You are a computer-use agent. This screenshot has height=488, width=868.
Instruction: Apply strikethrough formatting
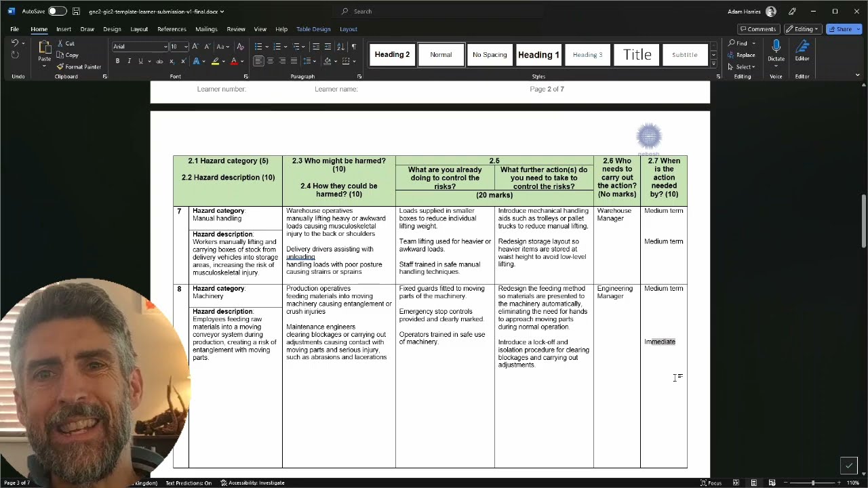click(x=159, y=62)
